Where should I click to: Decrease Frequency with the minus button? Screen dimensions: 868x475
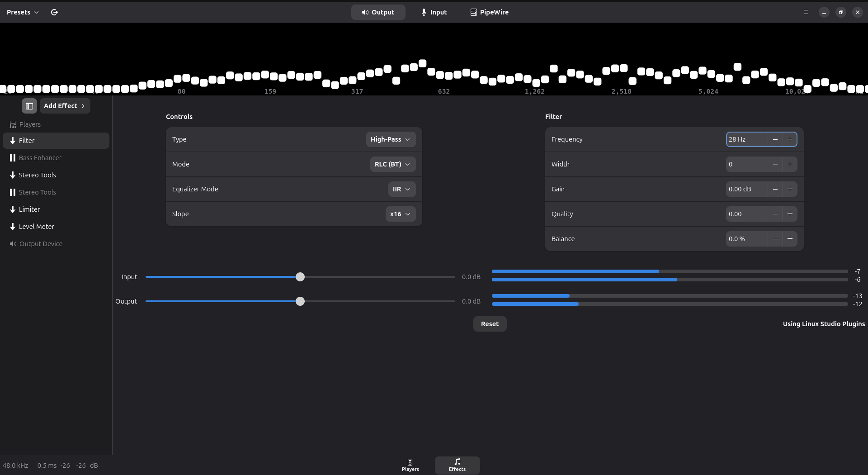click(x=775, y=139)
